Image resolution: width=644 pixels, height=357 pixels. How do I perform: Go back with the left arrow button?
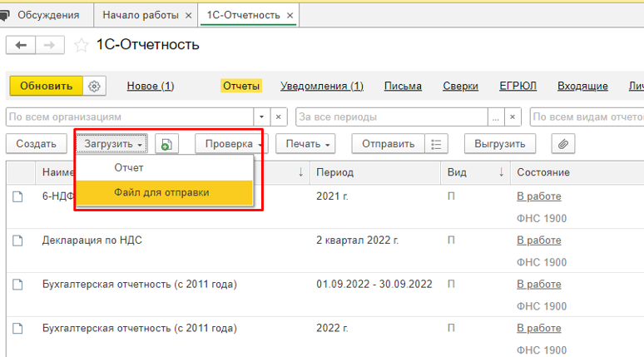tap(21, 45)
